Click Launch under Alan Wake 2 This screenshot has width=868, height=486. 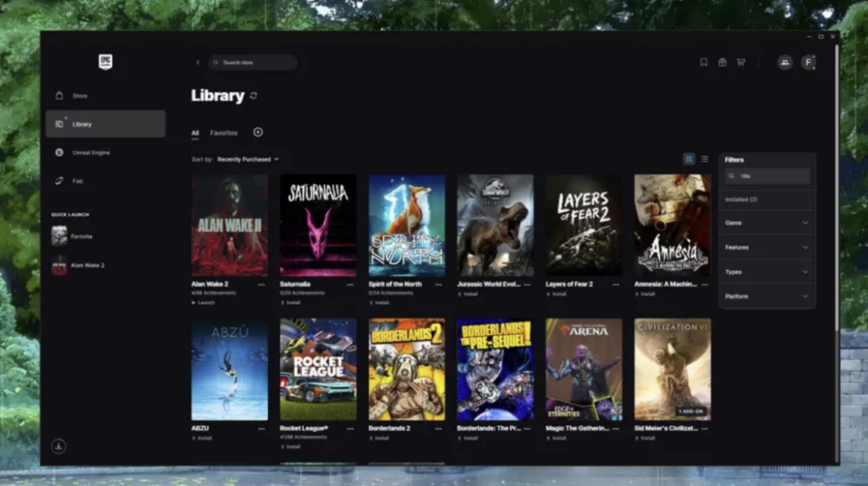[x=204, y=302]
